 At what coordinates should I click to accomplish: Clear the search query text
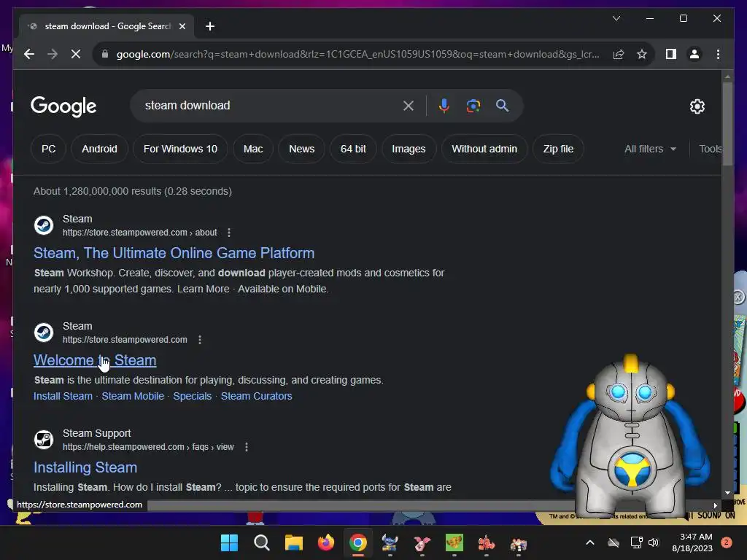coord(409,106)
